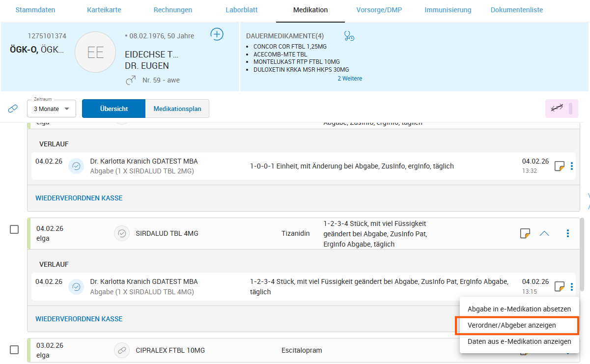The width and height of the screenshot is (590, 364).
Task: Click the stethoscope icon next to Dauermedikamente
Action: pos(349,36)
